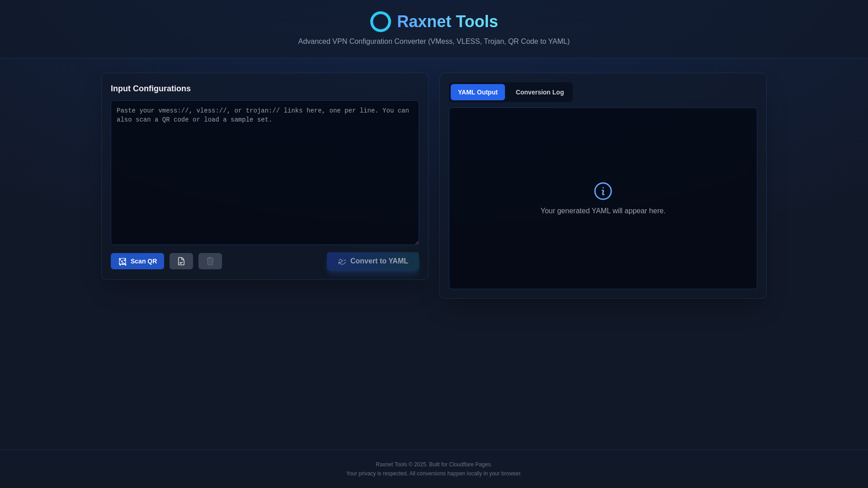868x488 pixels.
Task: Click the Raxnet Tools title
Action: [448, 22]
